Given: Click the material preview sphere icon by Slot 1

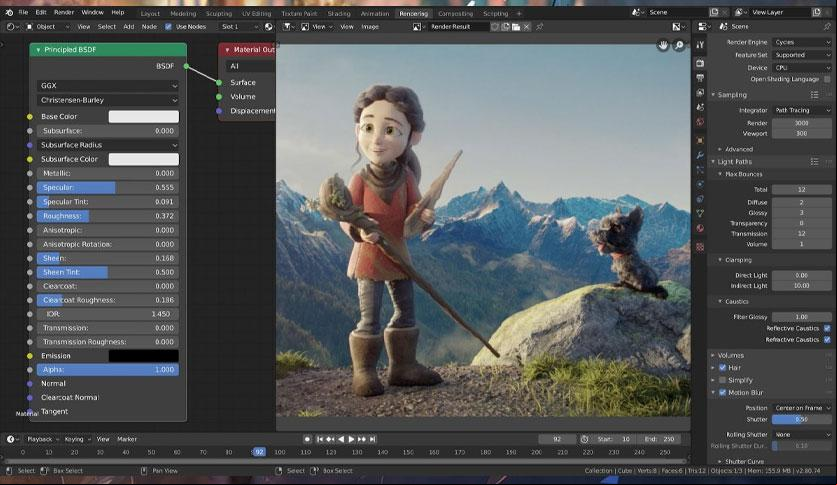Looking at the screenshot, I should pyautogui.click(x=269, y=26).
